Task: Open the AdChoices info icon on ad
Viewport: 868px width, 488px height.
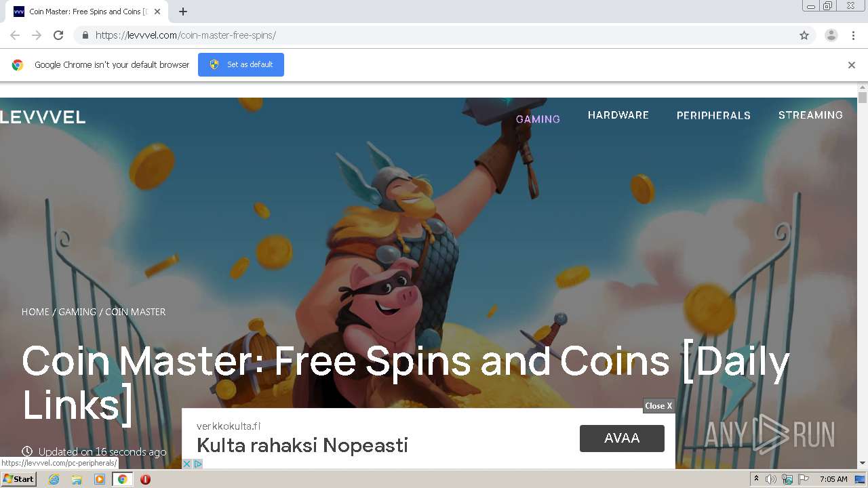Action: (198, 464)
